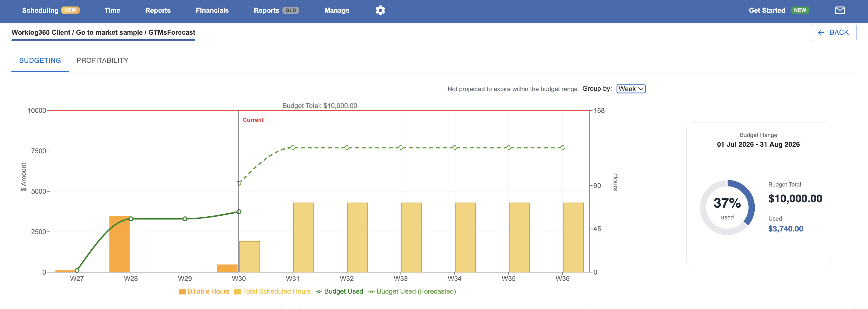Click the W29 Budget Used data point
The image size is (868, 309).
(185, 219)
